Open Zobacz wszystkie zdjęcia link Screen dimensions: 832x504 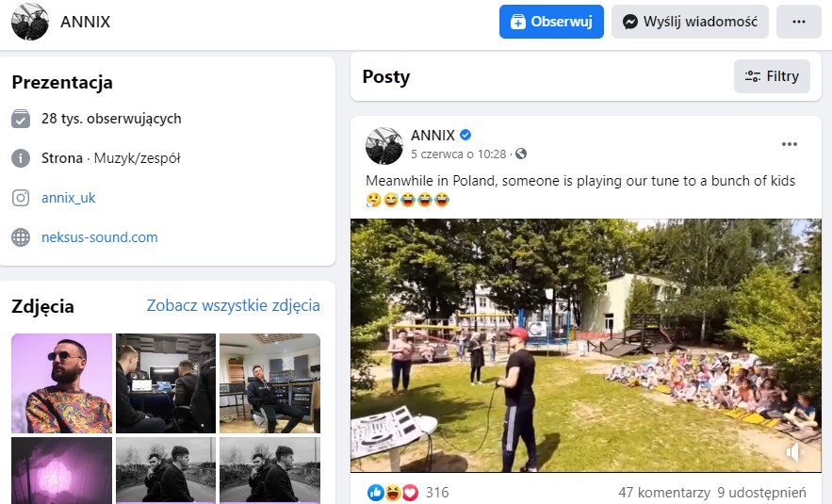234,305
